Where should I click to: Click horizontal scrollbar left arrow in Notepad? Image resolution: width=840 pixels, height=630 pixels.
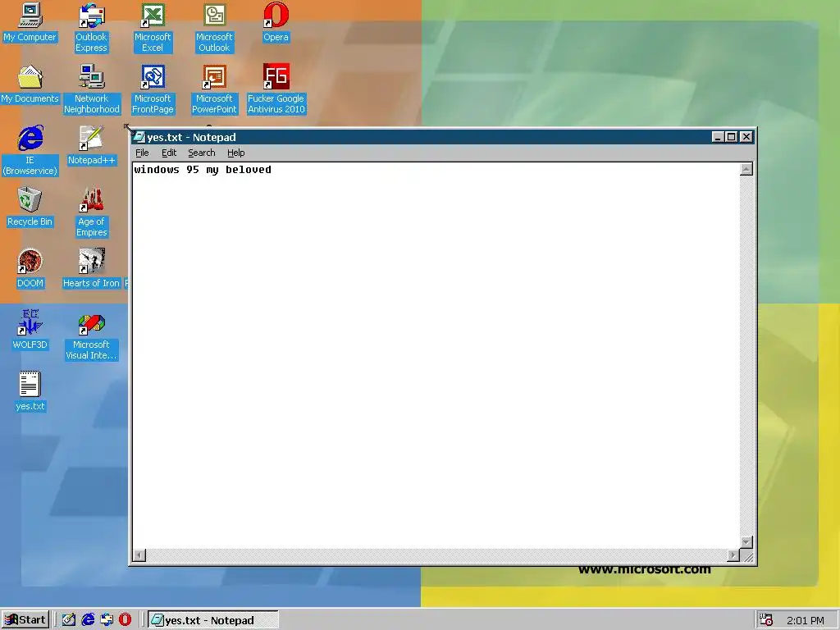[139, 555]
